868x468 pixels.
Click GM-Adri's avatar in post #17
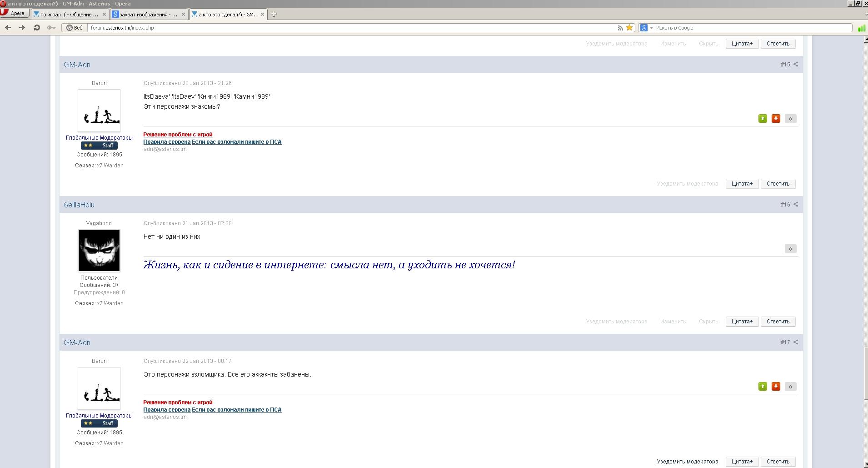99,388
